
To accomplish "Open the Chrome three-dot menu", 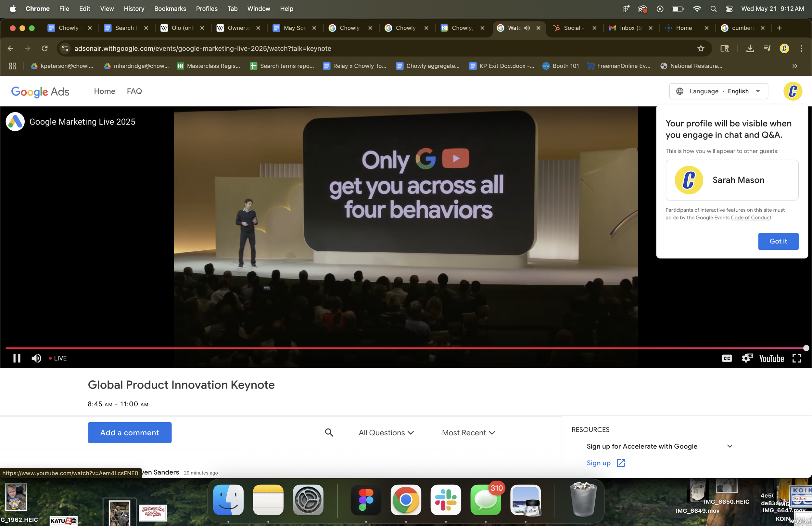I will [801, 48].
